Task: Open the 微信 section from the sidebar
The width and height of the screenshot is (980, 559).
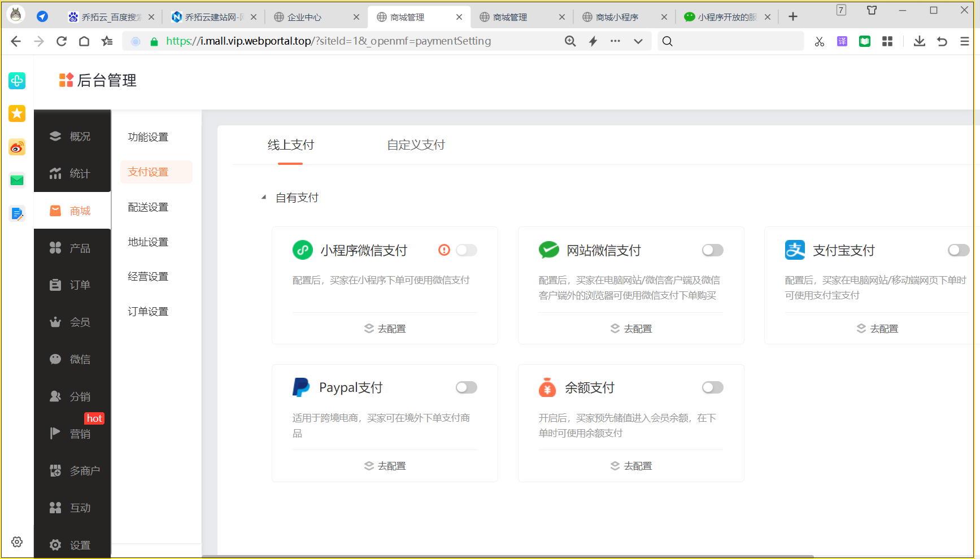Action: [72, 359]
